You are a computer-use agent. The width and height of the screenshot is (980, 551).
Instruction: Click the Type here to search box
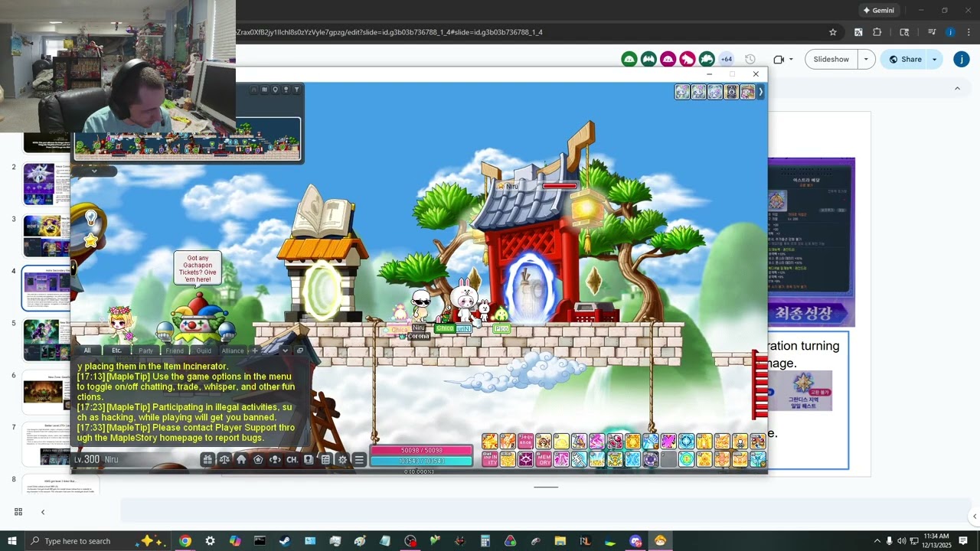pyautogui.click(x=98, y=541)
